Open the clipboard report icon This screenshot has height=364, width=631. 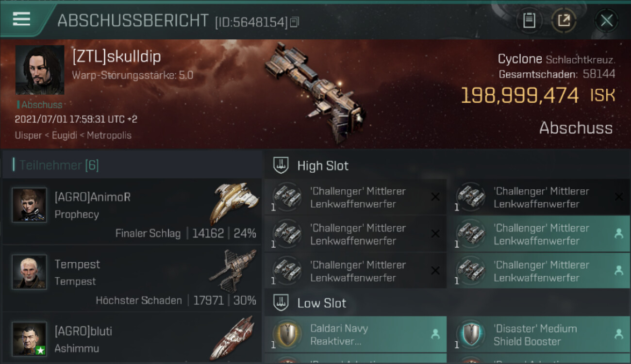tap(529, 20)
